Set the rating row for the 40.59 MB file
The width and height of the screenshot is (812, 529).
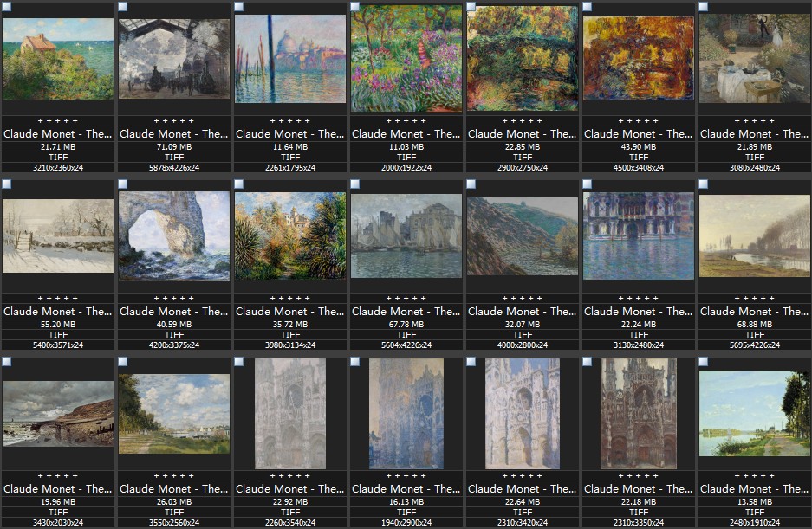[x=174, y=298]
